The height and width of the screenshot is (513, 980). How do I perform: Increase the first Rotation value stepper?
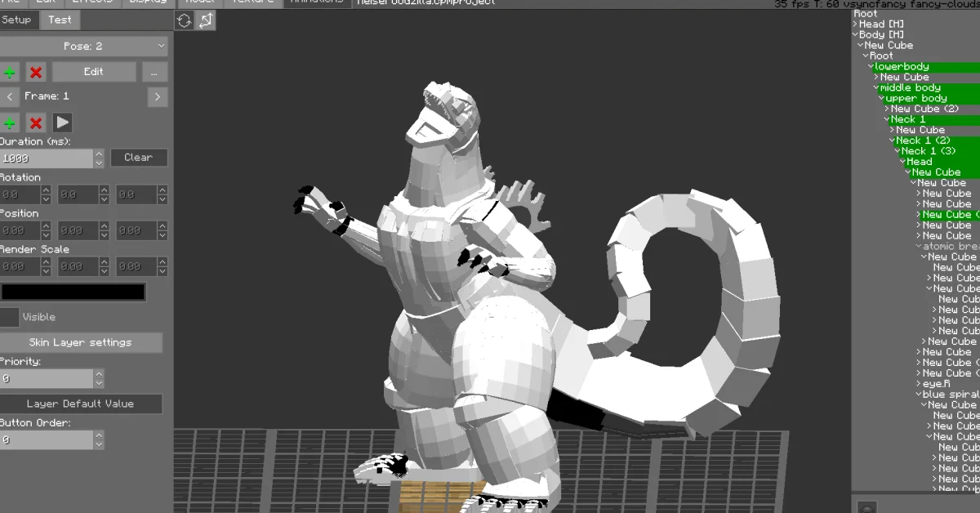(x=47, y=190)
